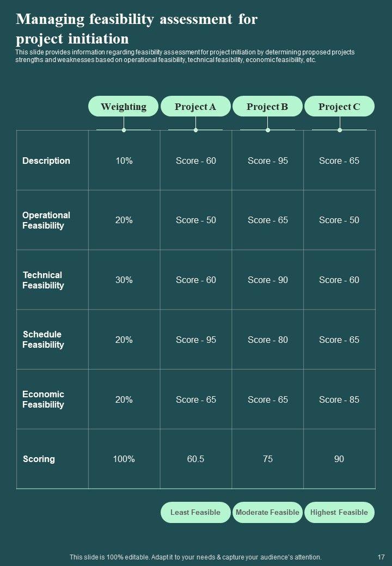
Task: Click the Project C header pill
Action: pyautogui.click(x=339, y=107)
